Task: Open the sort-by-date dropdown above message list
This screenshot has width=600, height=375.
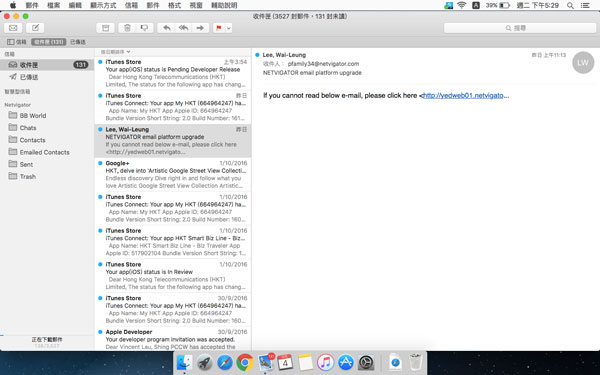Action: click(x=115, y=52)
